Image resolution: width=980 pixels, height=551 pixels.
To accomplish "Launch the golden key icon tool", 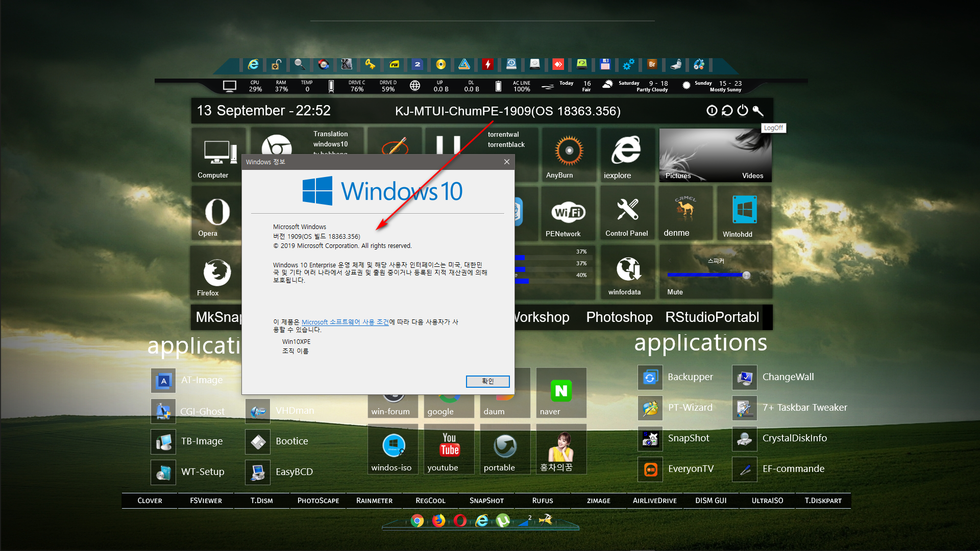I will tap(370, 64).
